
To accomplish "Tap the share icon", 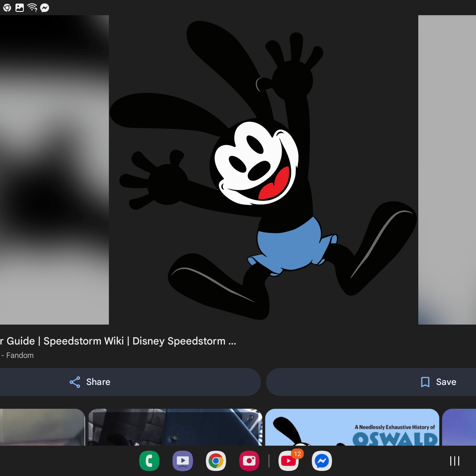I will coord(75,382).
